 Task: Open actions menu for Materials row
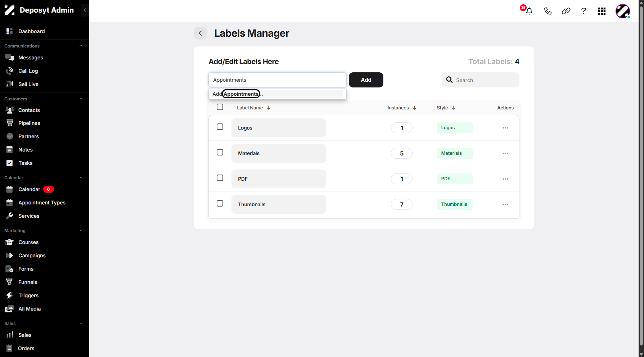(x=505, y=153)
